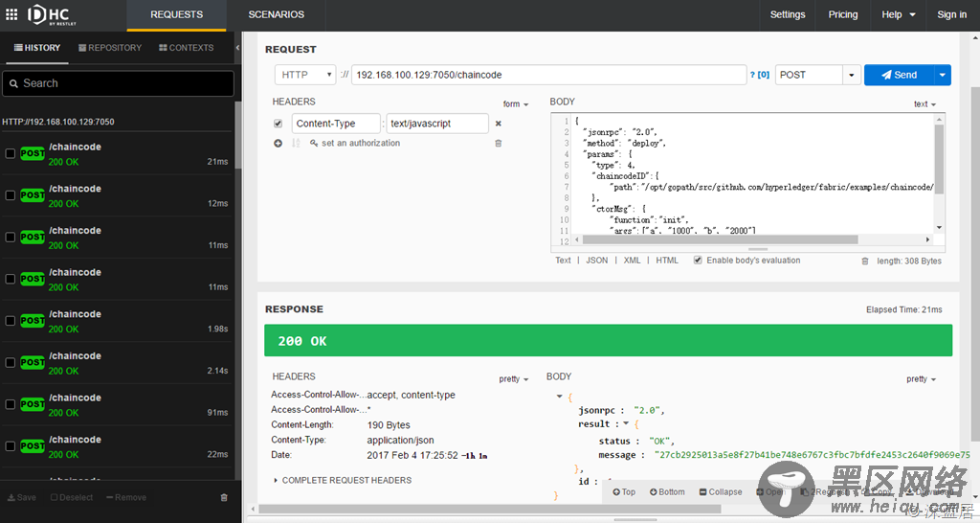Send the request
The width and height of the screenshot is (980, 523).
pyautogui.click(x=900, y=75)
